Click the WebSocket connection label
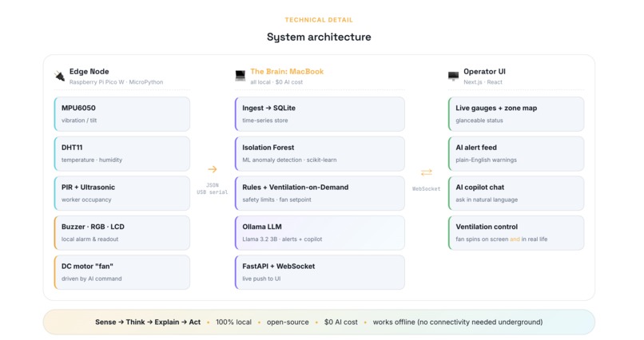This screenshot has height=340, width=644. [427, 188]
